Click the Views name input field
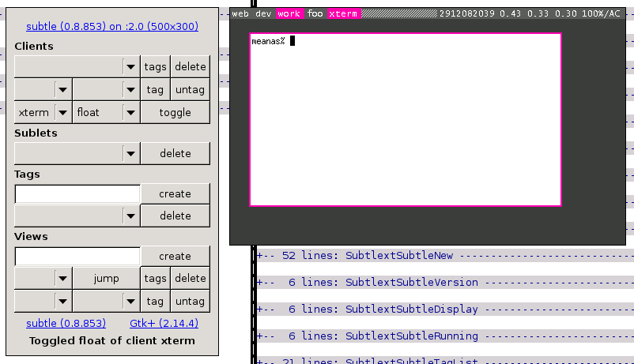 tap(77, 256)
